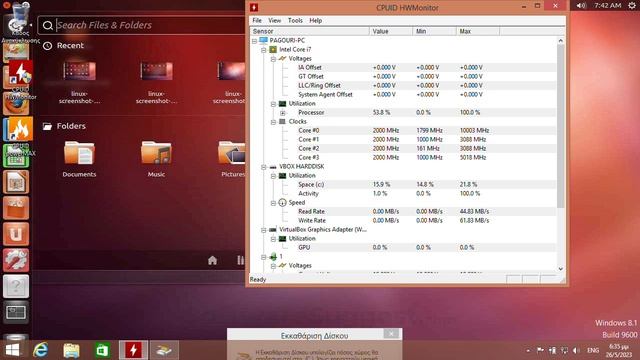640x360 pixels.
Task: Select the CPUID powerMAX desktop shortcut
Action: 20,137
